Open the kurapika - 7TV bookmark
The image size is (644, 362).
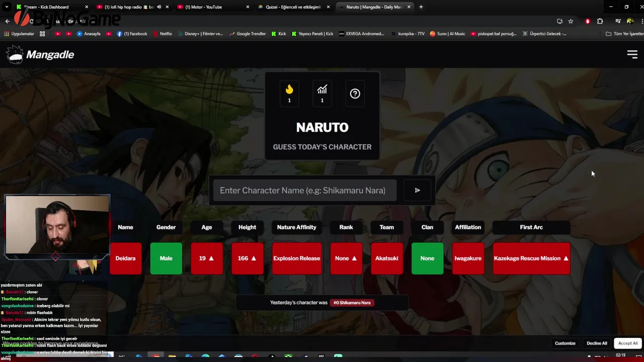point(407,34)
